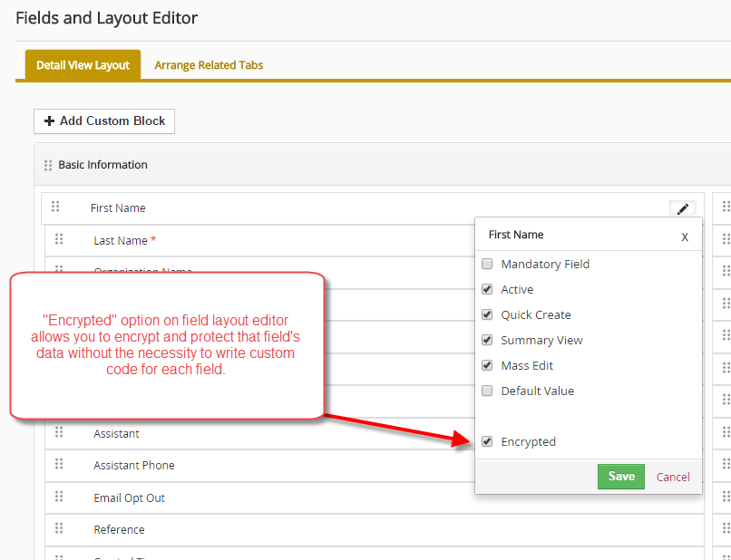Click drag handle of Basic Information block

(x=48, y=166)
